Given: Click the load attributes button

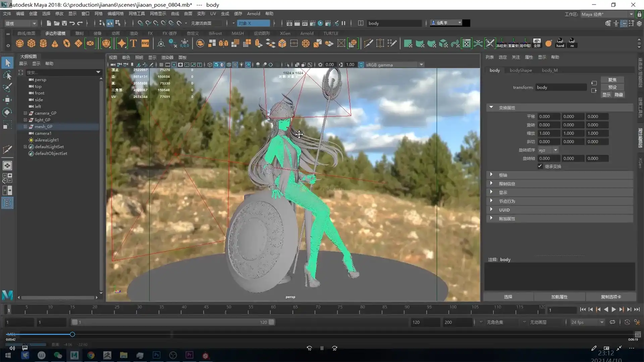Looking at the screenshot, I should point(559,297).
